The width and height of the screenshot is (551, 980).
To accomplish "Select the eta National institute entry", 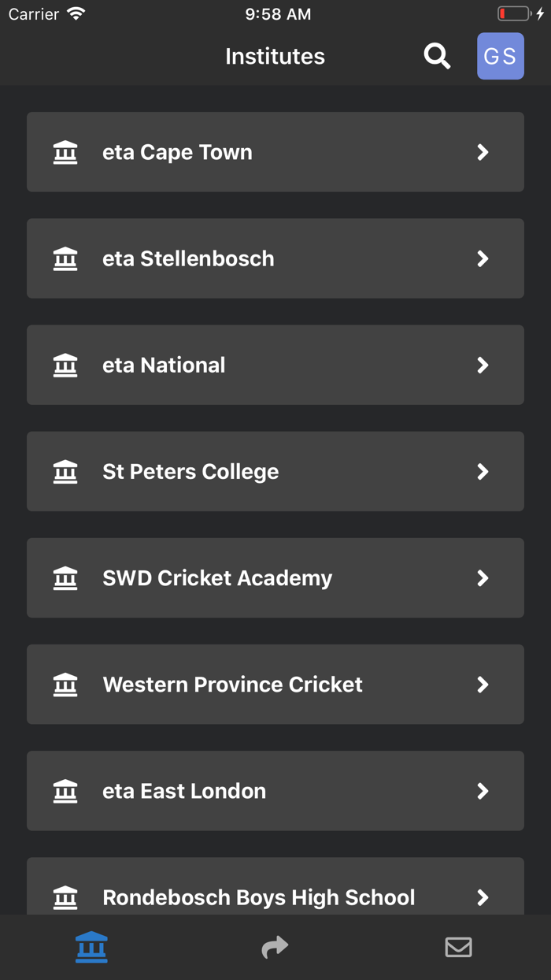I will (x=275, y=365).
